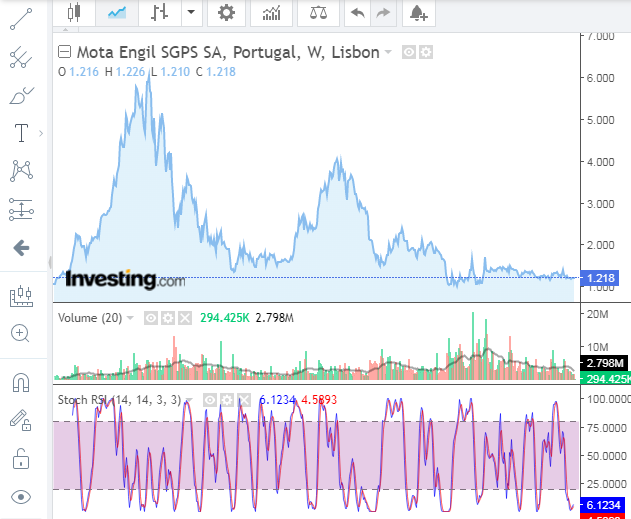Click the back arrow in left sidebar

pyautogui.click(x=21, y=247)
